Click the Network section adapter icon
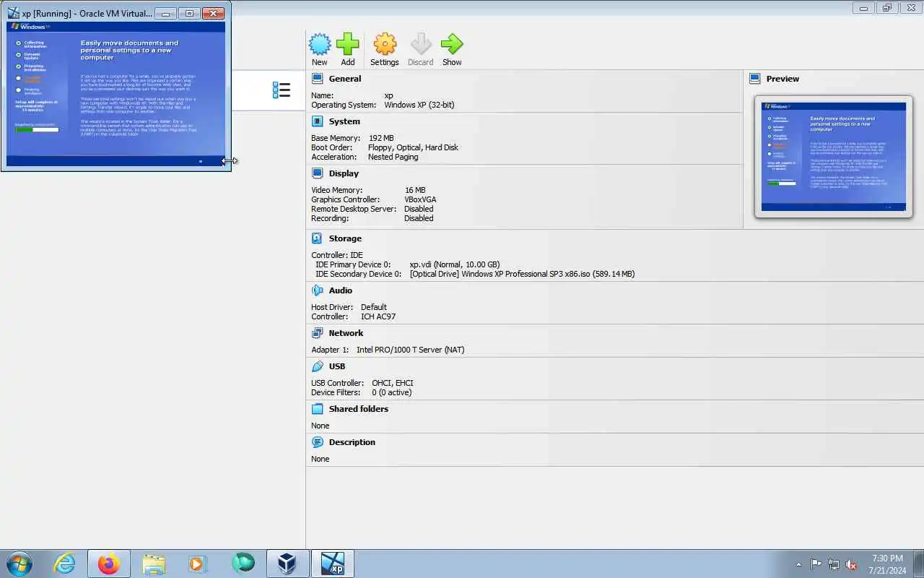924x578 pixels. [317, 333]
